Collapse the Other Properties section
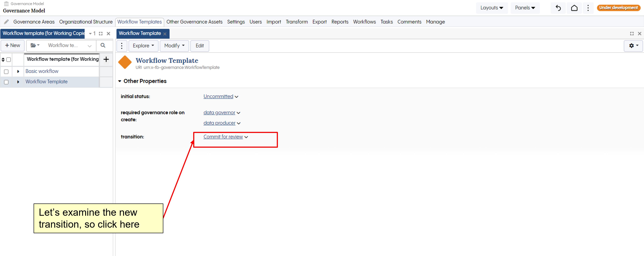This screenshot has height=256, width=644. (x=120, y=81)
